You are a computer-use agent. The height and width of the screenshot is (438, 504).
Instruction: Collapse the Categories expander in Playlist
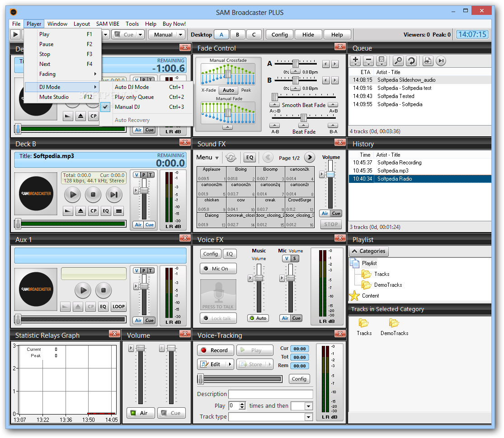[x=369, y=251]
